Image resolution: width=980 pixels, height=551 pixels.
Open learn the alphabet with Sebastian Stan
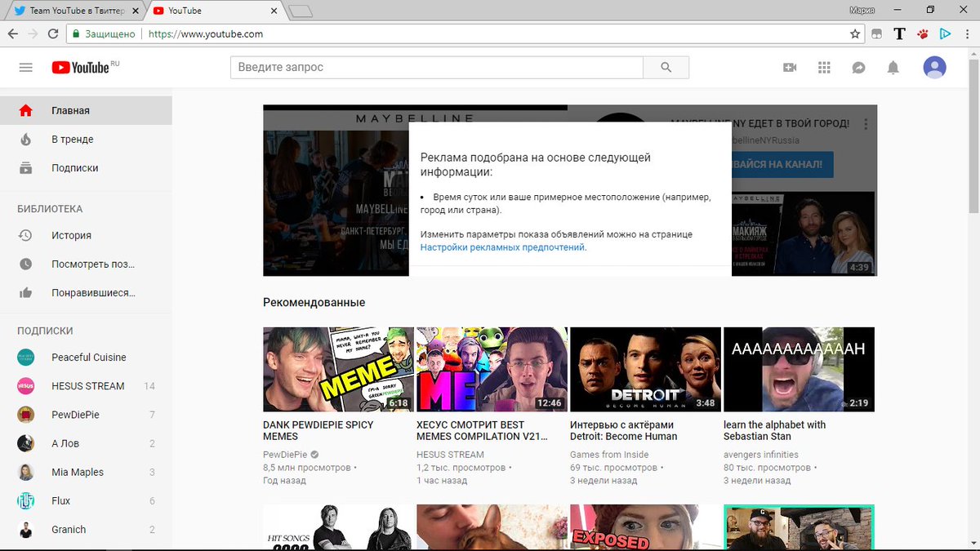(x=774, y=430)
